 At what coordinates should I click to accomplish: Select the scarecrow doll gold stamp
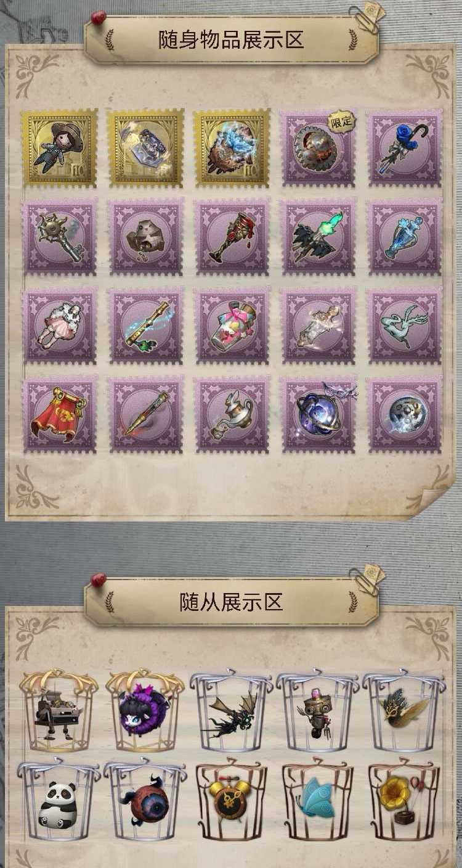[59, 147]
